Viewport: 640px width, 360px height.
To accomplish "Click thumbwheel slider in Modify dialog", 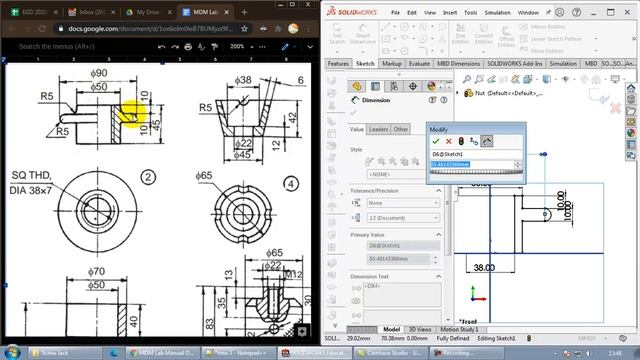I will click(x=476, y=173).
